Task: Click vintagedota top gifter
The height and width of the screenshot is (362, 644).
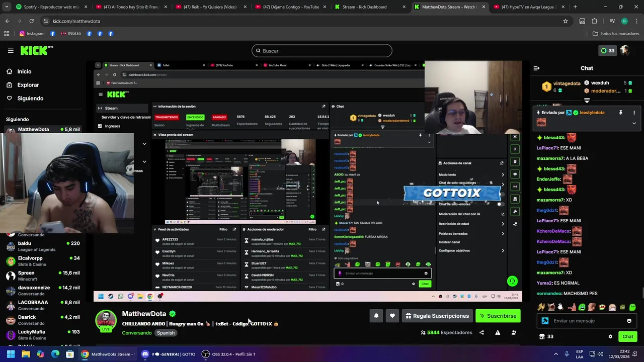Action: pyautogui.click(x=562, y=83)
